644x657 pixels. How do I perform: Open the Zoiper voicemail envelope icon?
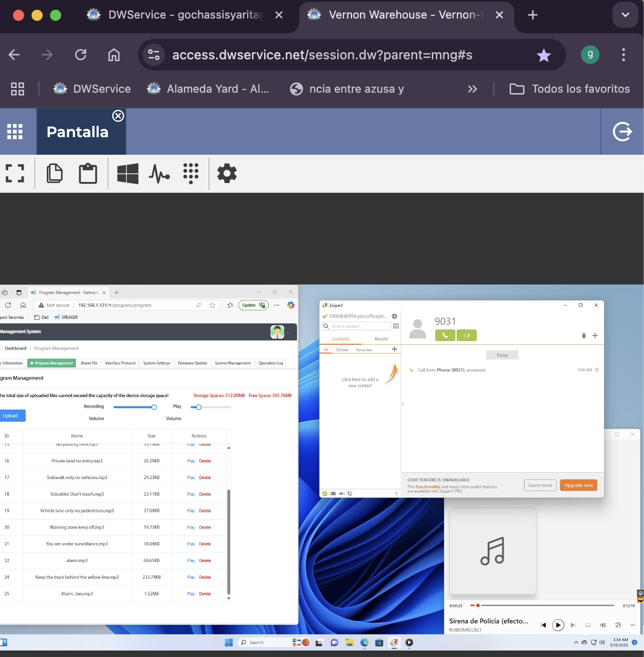(334, 493)
